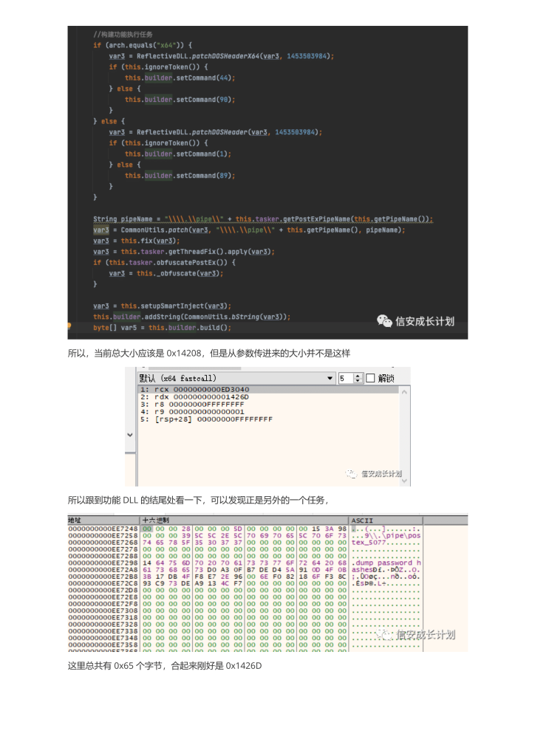
Task: Select dump row at address 0000000000EE72A8
Action: click(245, 569)
